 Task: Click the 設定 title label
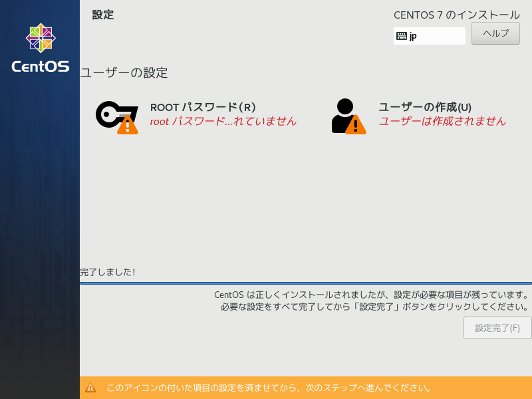pos(103,15)
